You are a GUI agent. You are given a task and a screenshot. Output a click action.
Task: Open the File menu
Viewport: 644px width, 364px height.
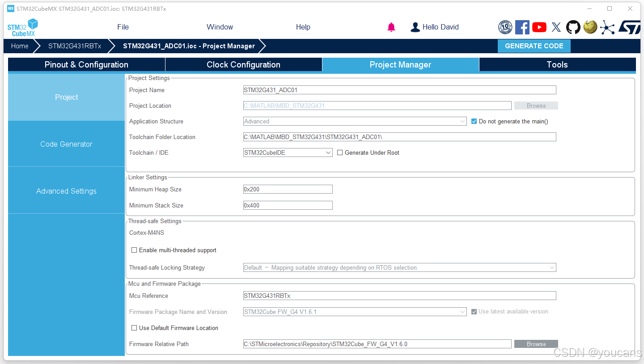(x=123, y=27)
